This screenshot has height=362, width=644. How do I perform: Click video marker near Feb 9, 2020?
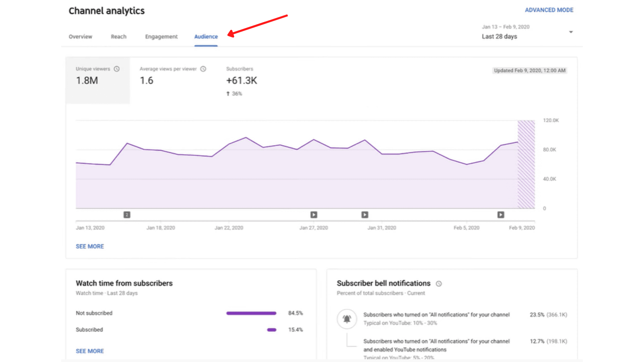click(x=501, y=215)
